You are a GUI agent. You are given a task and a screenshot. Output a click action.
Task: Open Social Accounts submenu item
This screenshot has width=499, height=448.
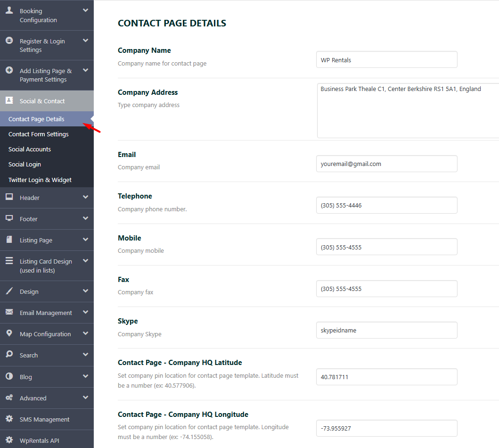click(47, 149)
